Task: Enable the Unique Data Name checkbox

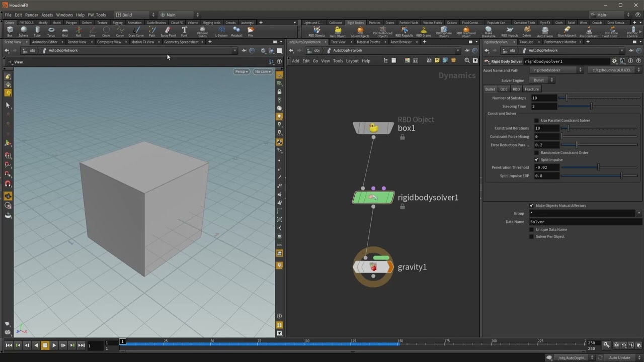Action: coord(531,230)
